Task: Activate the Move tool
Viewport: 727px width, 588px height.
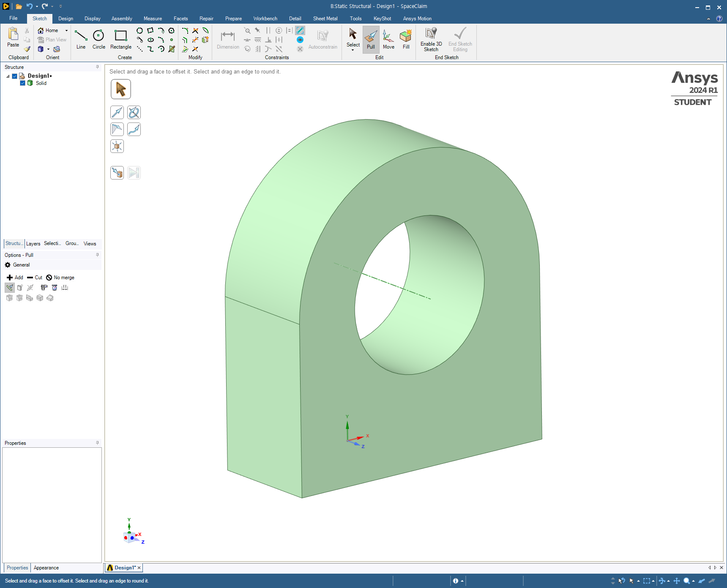Action: (388, 39)
